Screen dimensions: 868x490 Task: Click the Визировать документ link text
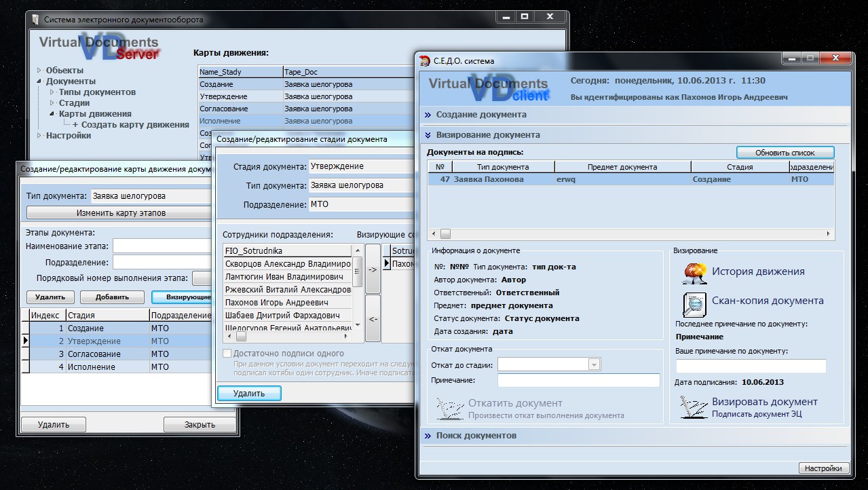pyautogui.click(x=764, y=402)
